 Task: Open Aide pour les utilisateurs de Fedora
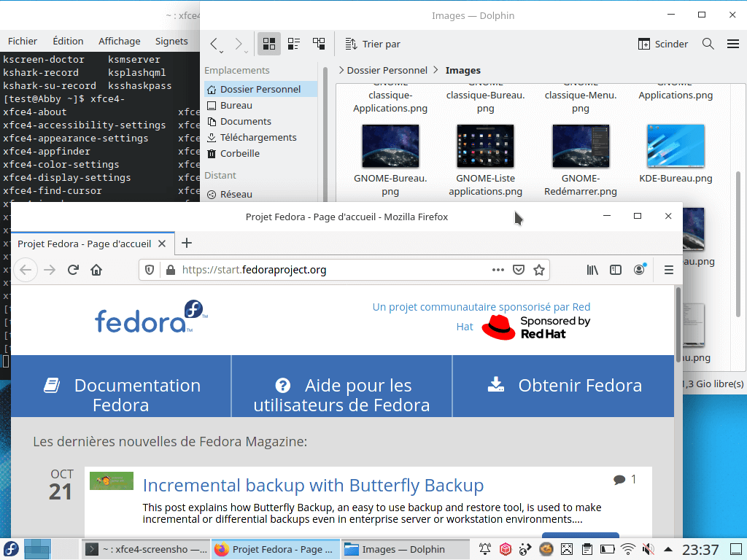pos(341,386)
